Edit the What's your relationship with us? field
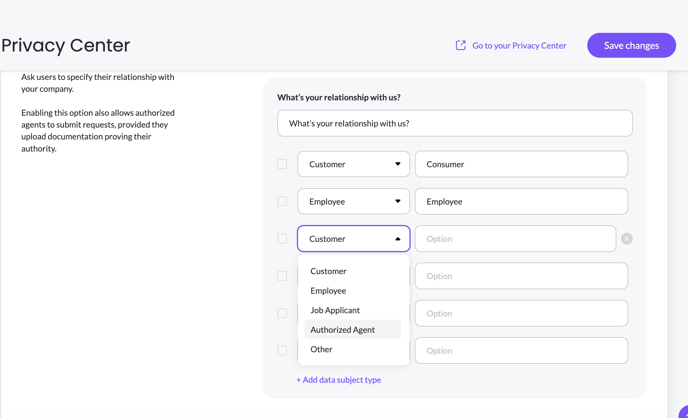Viewport: 688px width, 418px height. click(455, 123)
